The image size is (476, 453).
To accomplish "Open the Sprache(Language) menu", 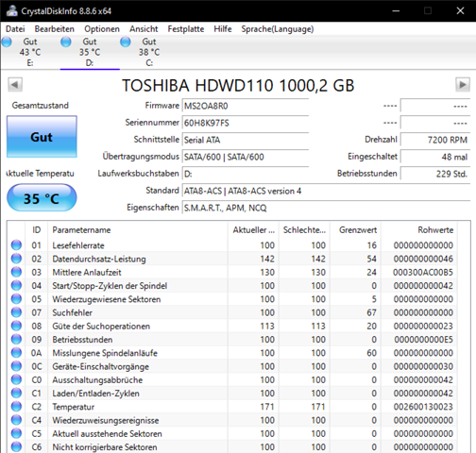I will click(x=278, y=29).
